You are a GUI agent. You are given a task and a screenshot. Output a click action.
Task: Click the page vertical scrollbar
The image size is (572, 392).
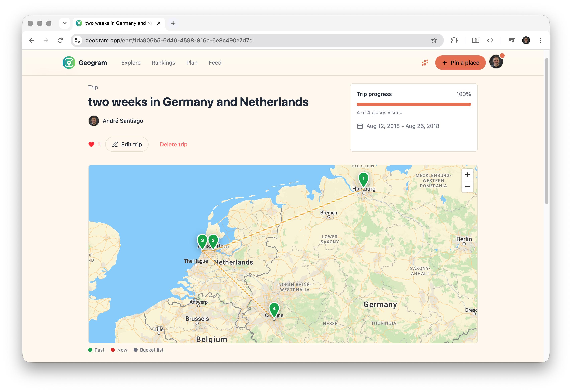(x=547, y=131)
